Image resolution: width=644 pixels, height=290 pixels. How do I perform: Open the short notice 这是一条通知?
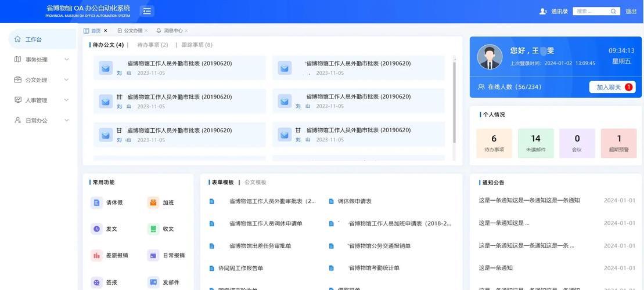pos(496,269)
